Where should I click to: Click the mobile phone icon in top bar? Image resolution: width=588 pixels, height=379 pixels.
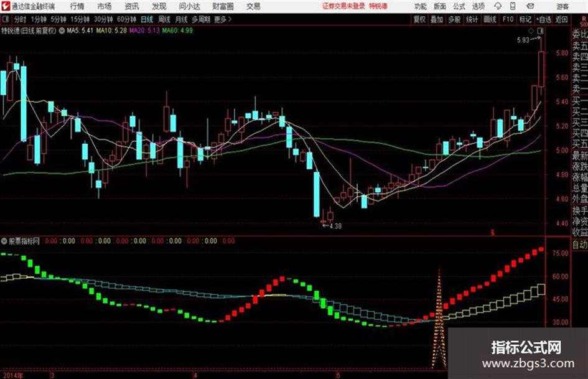[513, 6]
